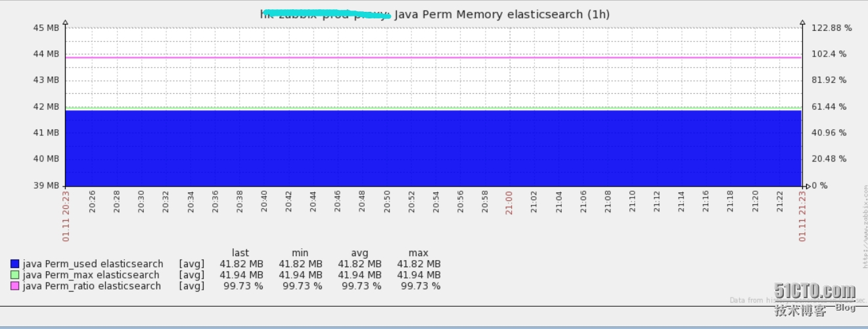Click the 21:22 time label
This screenshot has height=329, width=868.
[779, 202]
